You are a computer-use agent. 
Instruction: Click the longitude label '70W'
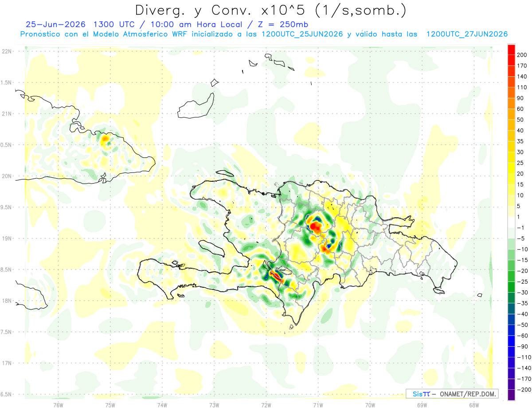pyautogui.click(x=370, y=405)
